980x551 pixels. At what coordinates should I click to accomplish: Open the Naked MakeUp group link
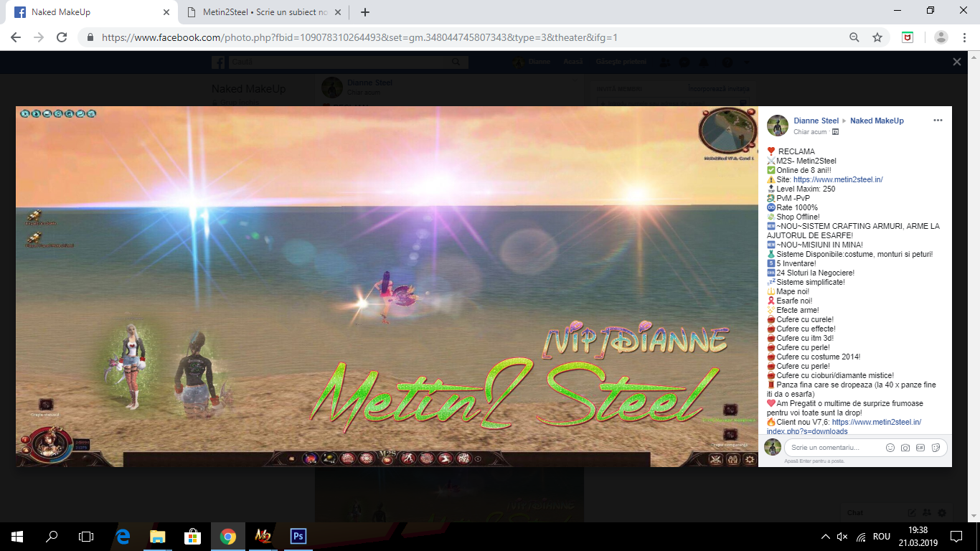click(x=877, y=121)
